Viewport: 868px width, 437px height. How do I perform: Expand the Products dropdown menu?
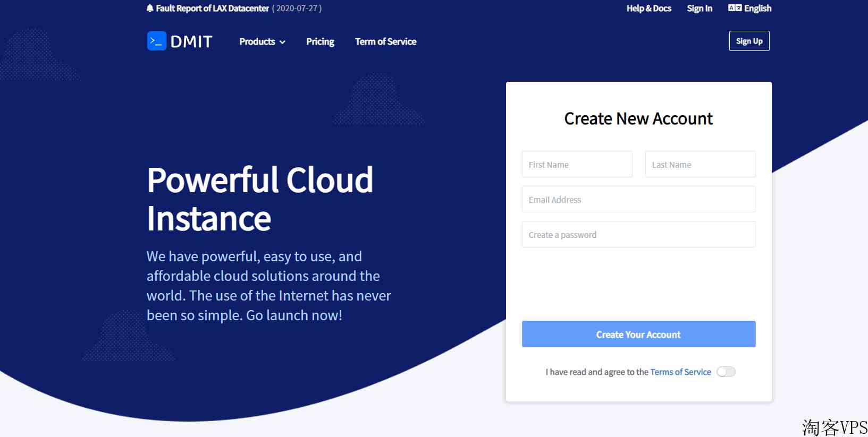tap(257, 41)
